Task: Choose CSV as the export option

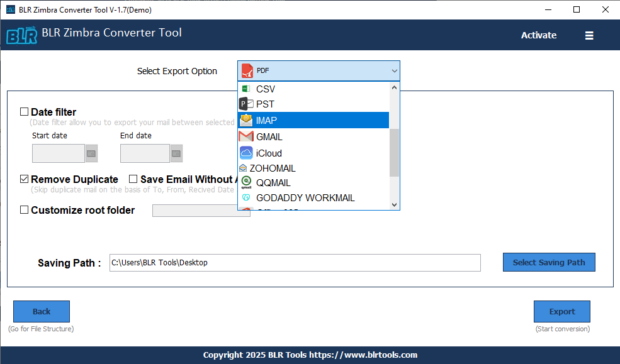Action: (x=265, y=89)
